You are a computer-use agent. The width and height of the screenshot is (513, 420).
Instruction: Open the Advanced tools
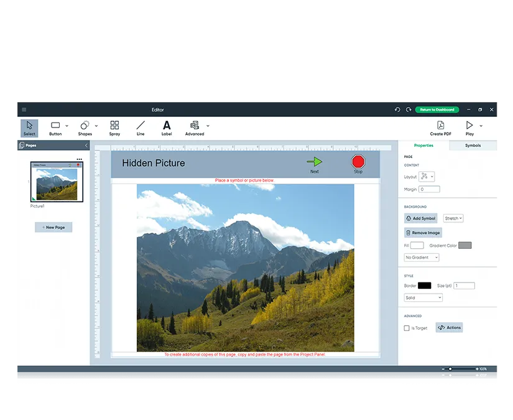pos(195,128)
